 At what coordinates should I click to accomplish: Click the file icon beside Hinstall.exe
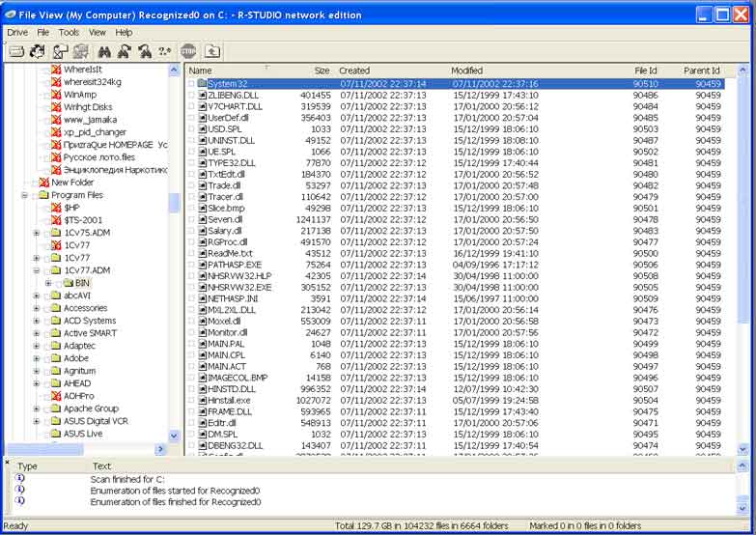click(203, 400)
